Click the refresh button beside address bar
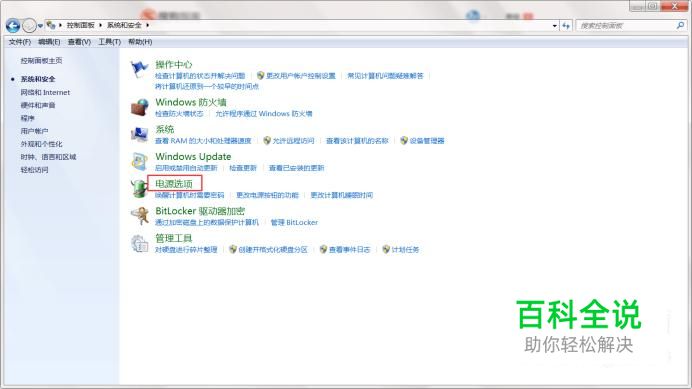The image size is (692, 389). coord(566,26)
